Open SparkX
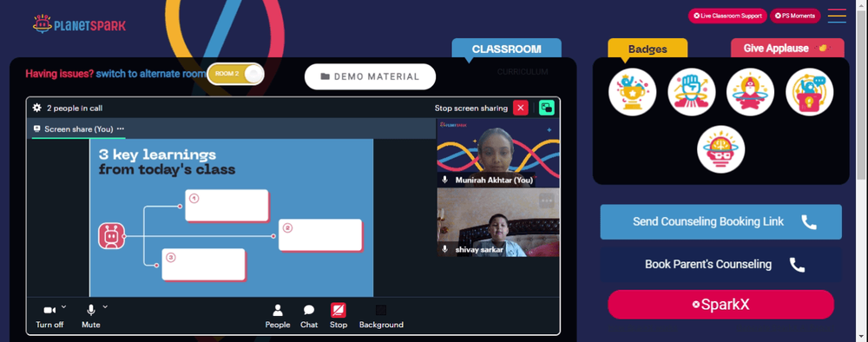The height and width of the screenshot is (342, 868). (x=720, y=305)
